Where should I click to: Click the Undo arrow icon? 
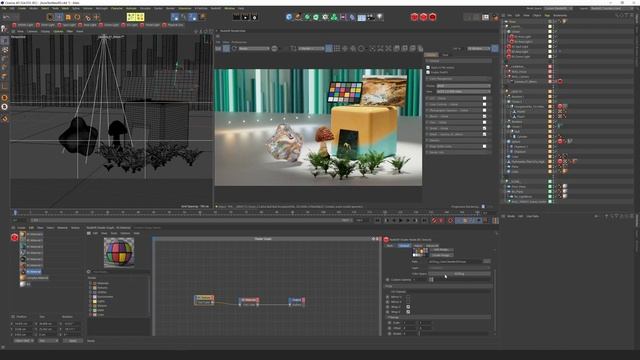6,17
